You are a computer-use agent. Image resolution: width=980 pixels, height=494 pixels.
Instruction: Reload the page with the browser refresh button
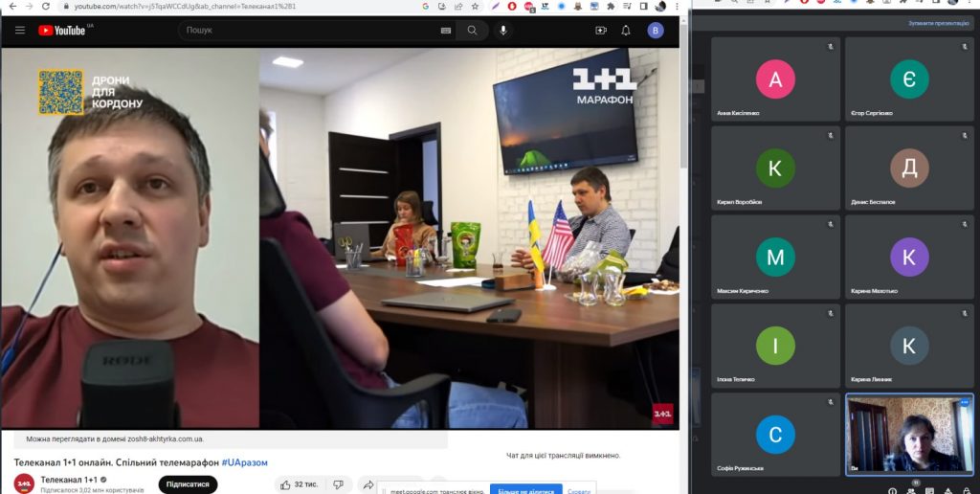pos(45,6)
